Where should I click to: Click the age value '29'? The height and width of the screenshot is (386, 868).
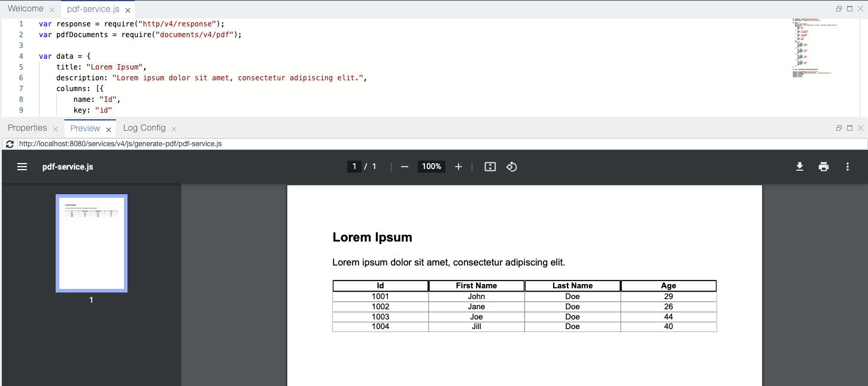pos(669,296)
